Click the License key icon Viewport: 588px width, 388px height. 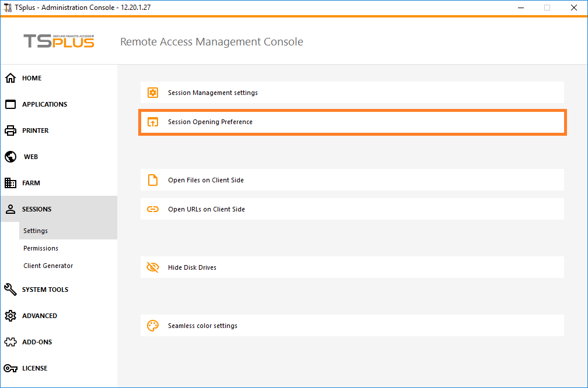coord(10,368)
